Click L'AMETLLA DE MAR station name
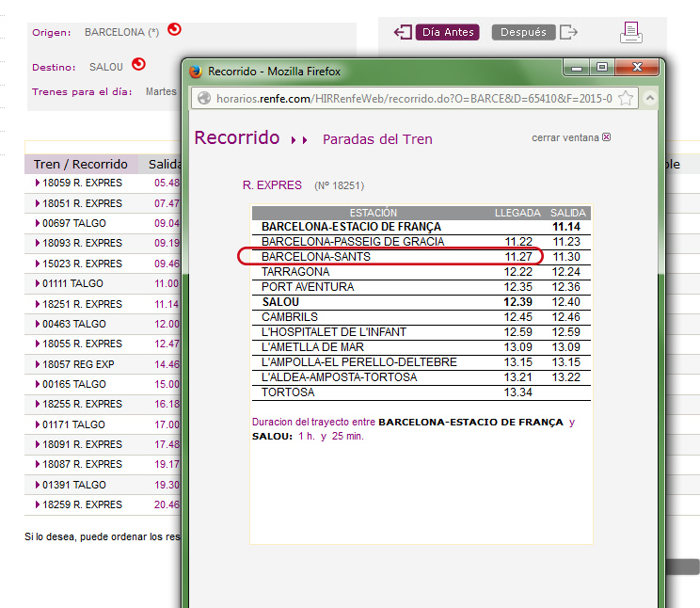Viewport: 700px width, 608px height. (312, 347)
